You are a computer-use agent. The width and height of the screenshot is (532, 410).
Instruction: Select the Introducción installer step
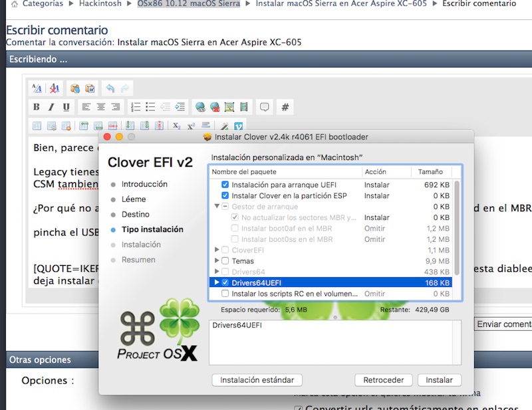click(x=144, y=184)
